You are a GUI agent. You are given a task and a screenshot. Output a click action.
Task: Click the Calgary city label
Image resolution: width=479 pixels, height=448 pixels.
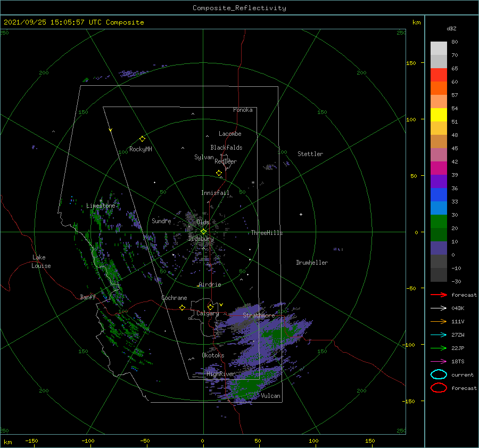[x=208, y=313]
